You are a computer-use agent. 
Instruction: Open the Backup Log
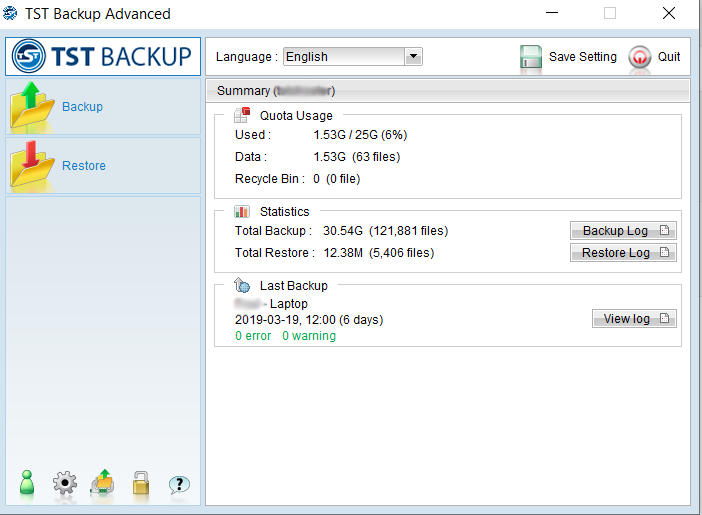pyautogui.click(x=623, y=231)
